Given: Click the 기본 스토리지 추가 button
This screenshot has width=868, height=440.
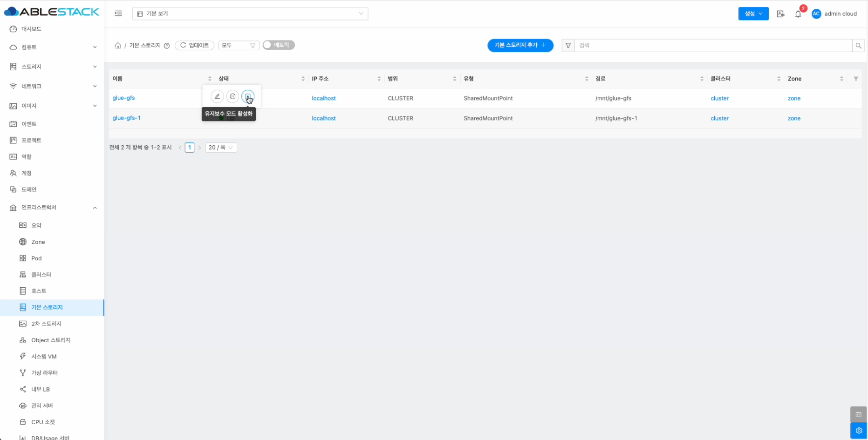Looking at the screenshot, I should 520,45.
